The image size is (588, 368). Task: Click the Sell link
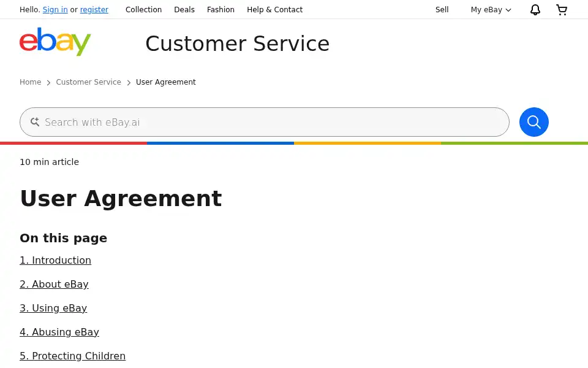click(x=442, y=10)
